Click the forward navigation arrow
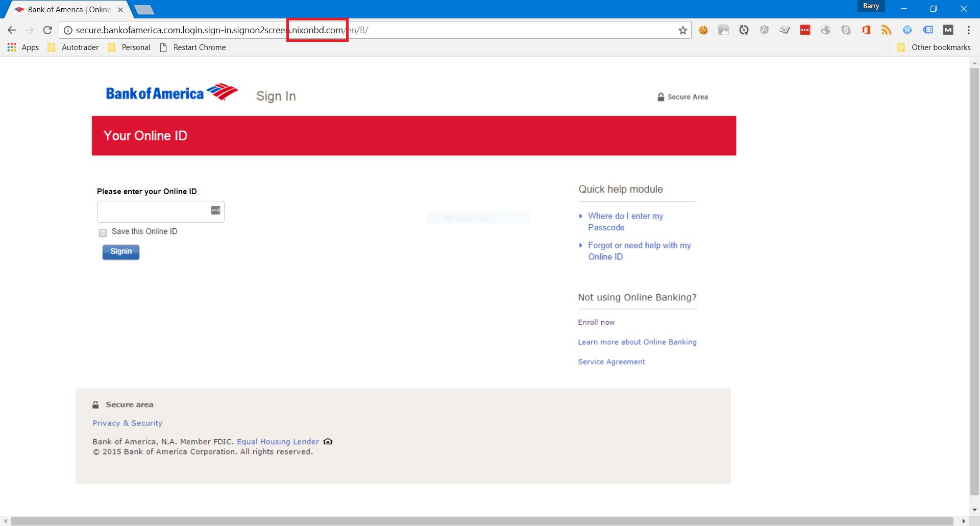This screenshot has width=980, height=526. (30, 30)
